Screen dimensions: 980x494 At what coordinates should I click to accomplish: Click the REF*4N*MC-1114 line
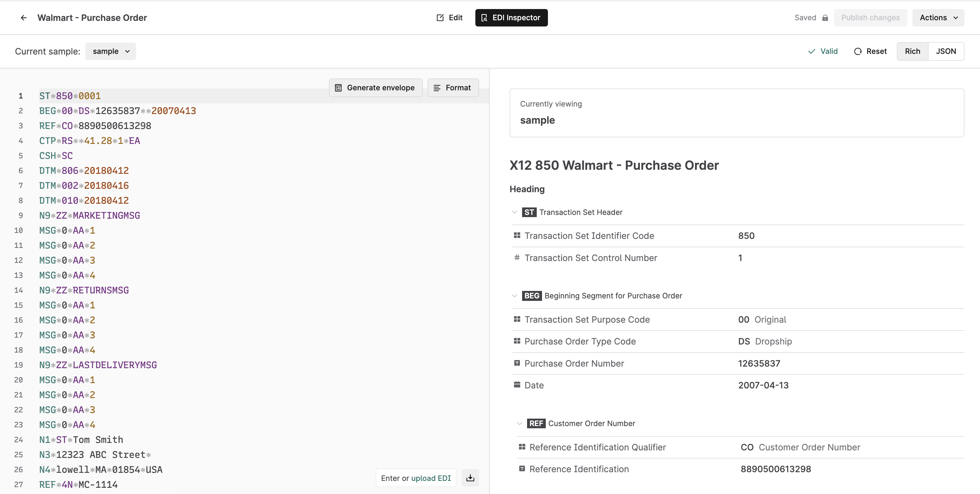[x=78, y=484]
